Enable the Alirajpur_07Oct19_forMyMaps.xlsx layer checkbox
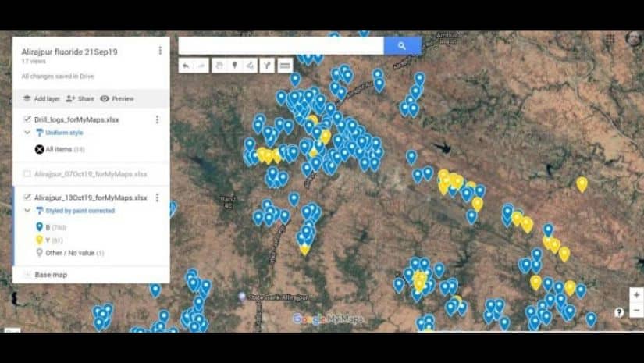This screenshot has height=363, width=644. pyautogui.click(x=27, y=174)
